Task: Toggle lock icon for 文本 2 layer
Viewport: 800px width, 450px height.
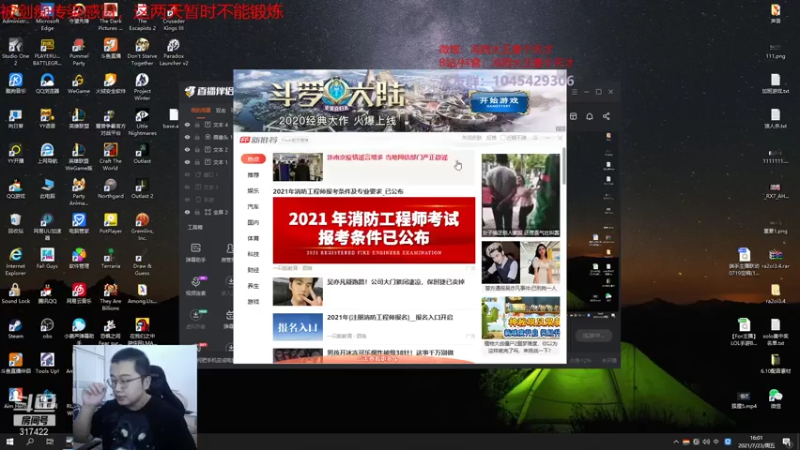Action: point(197,149)
